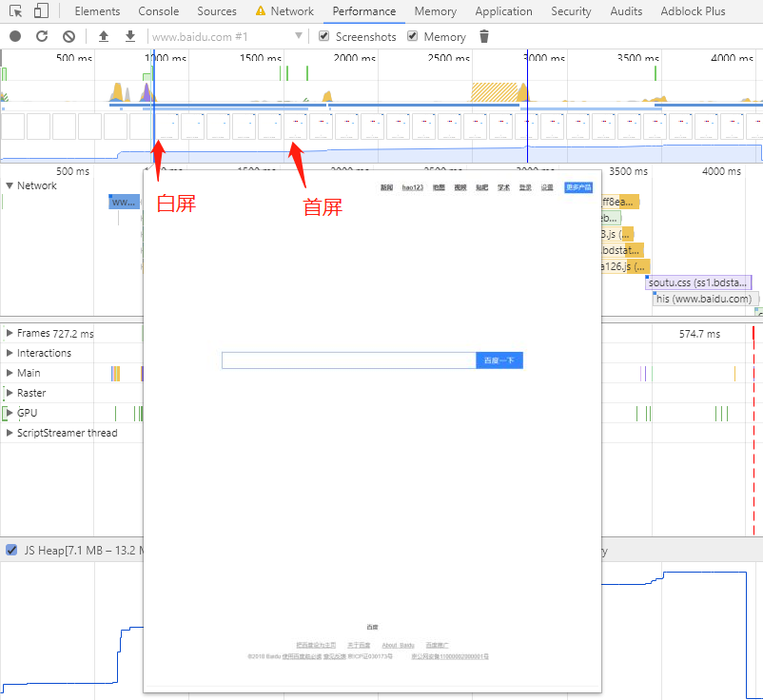Open the Security tab
The width and height of the screenshot is (763, 700).
pos(571,11)
